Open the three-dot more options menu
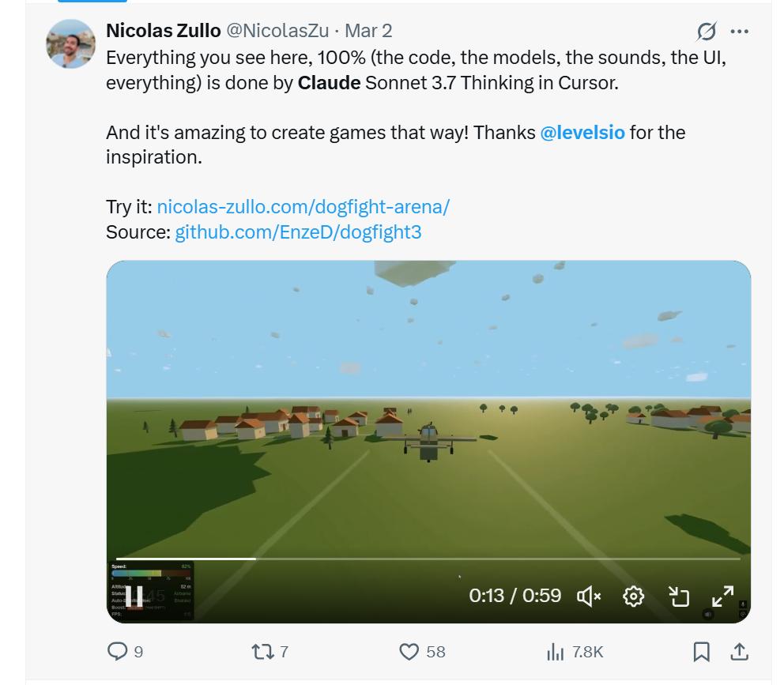Screen dimensions: 784x685 coord(740,32)
